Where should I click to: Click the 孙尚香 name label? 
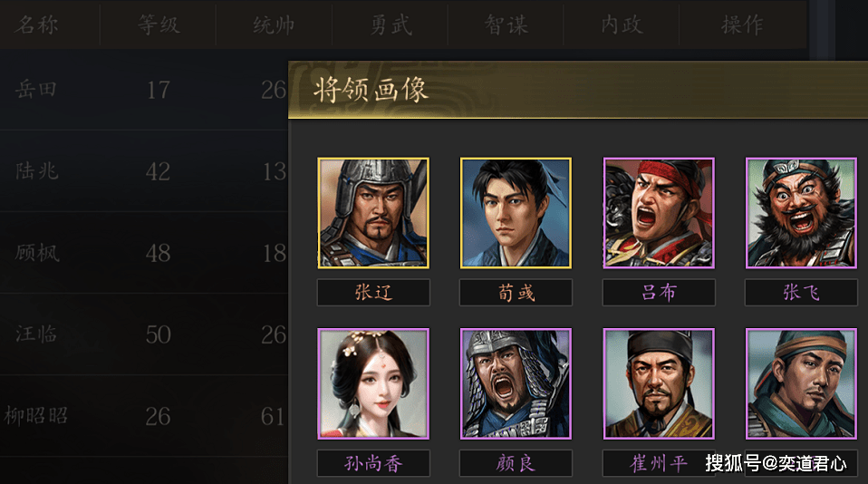point(373,463)
